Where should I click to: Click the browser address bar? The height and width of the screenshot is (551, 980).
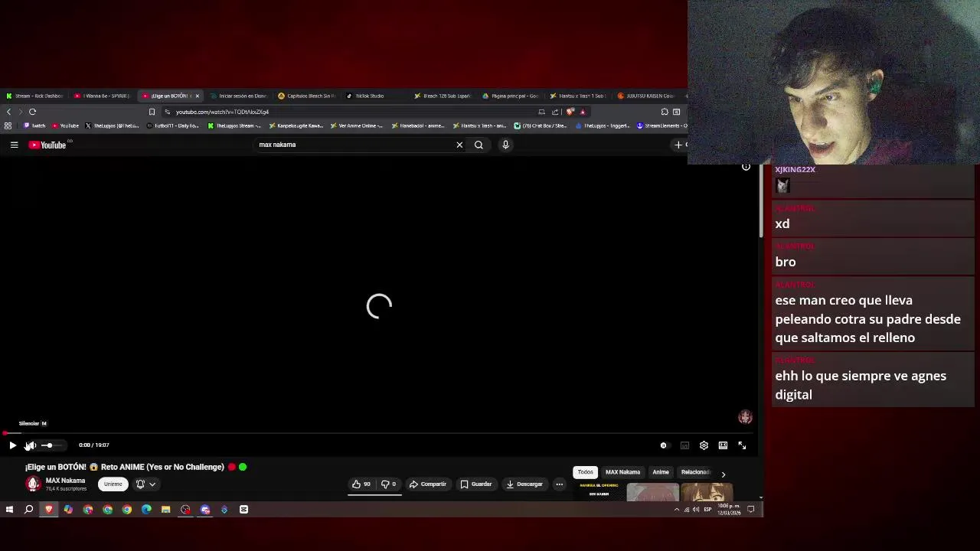352,112
